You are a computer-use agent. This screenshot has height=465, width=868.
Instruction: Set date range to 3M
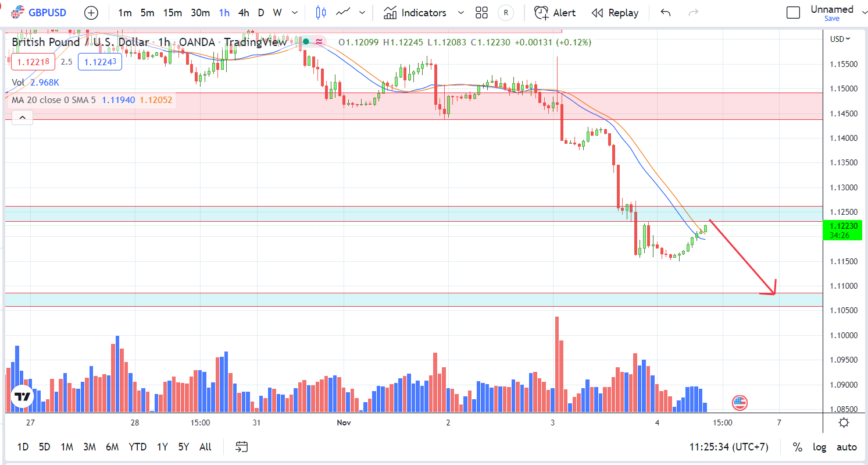90,447
